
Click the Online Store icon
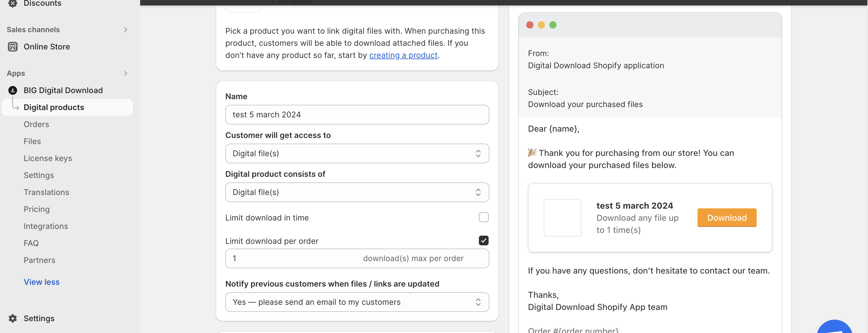(13, 46)
